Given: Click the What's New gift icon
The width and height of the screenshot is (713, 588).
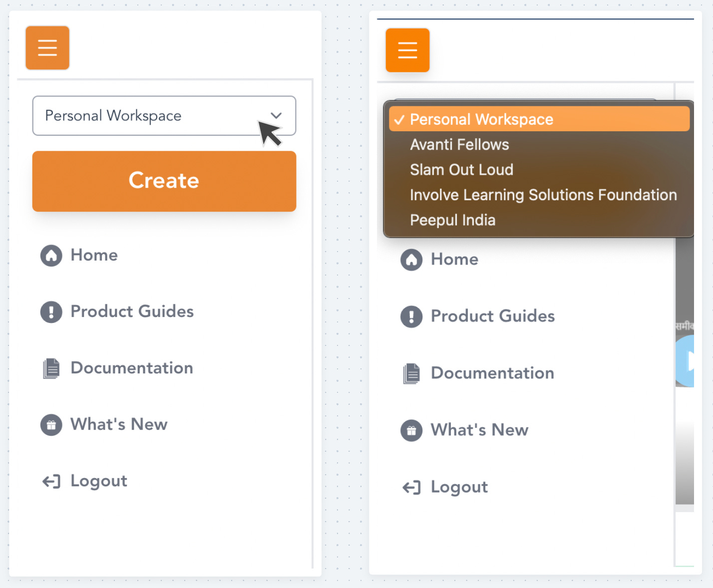Looking at the screenshot, I should 51,425.
